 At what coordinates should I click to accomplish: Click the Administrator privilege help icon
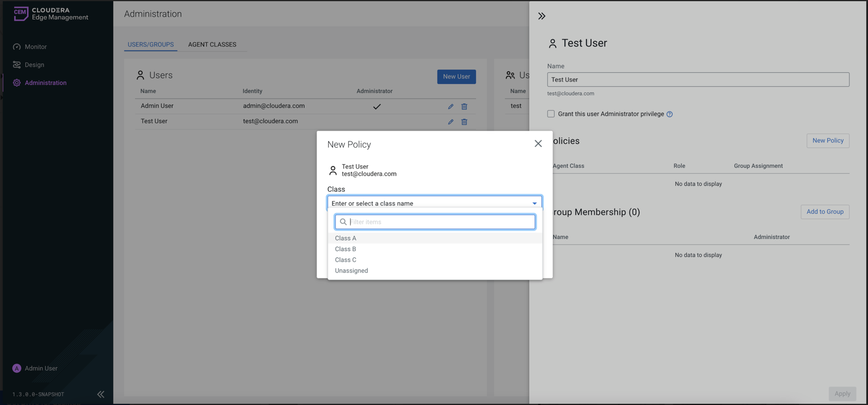click(x=670, y=114)
